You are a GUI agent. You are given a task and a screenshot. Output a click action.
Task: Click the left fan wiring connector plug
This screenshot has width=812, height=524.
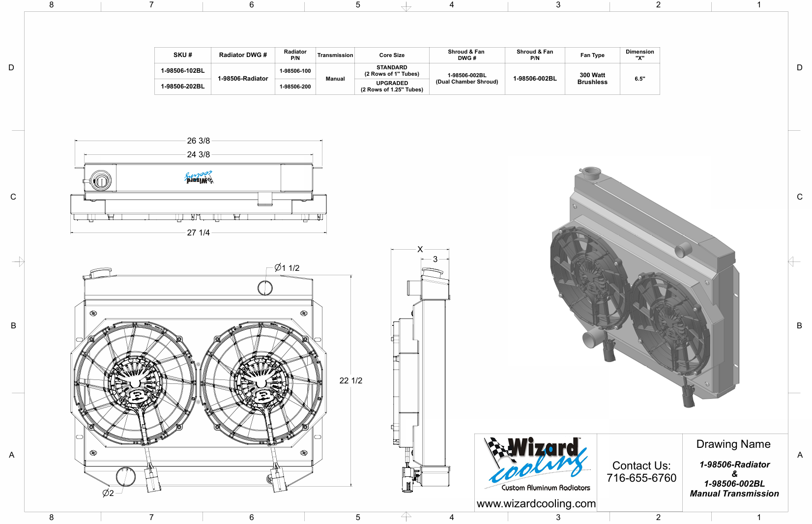[152, 479]
